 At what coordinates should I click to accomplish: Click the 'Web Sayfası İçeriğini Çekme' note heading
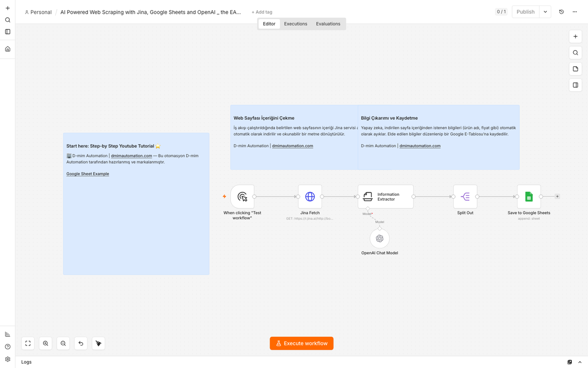point(264,118)
